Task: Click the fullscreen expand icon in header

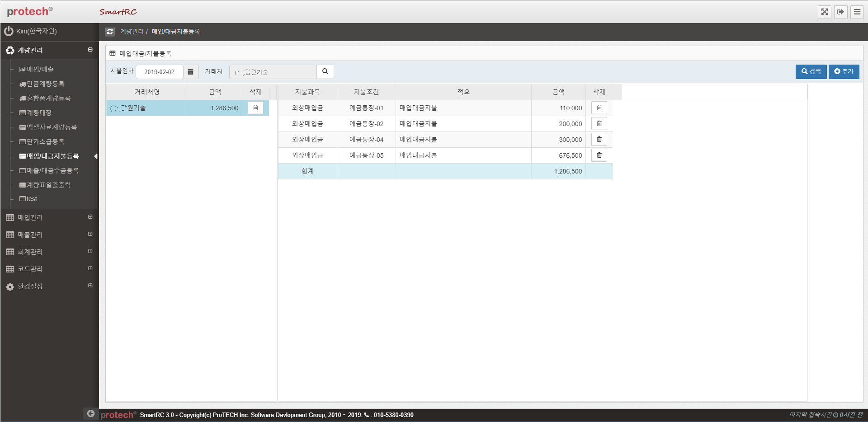Action: tap(824, 12)
